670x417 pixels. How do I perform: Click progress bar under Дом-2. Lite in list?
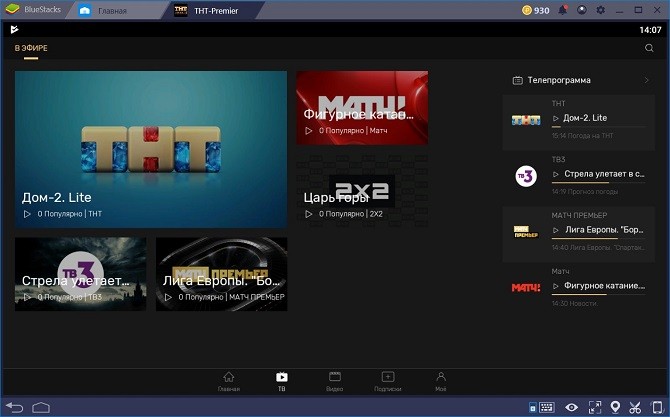tap(599, 127)
